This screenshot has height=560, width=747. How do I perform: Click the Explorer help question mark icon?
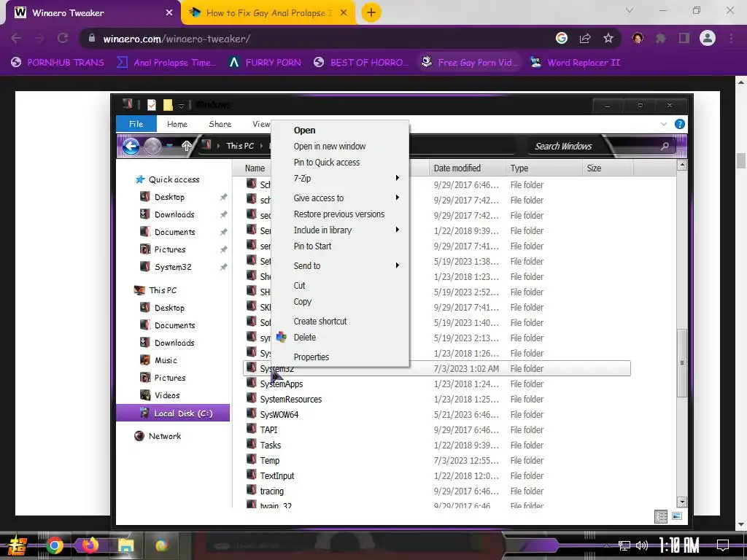click(680, 124)
